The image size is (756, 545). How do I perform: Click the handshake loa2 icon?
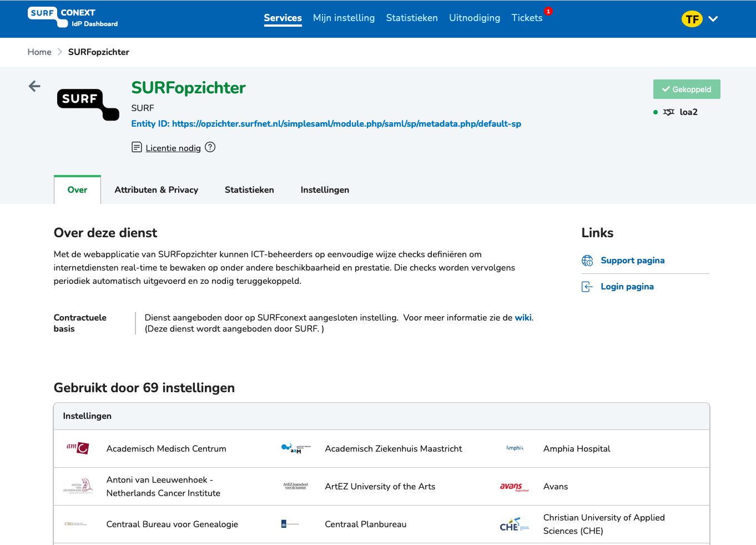tap(669, 112)
